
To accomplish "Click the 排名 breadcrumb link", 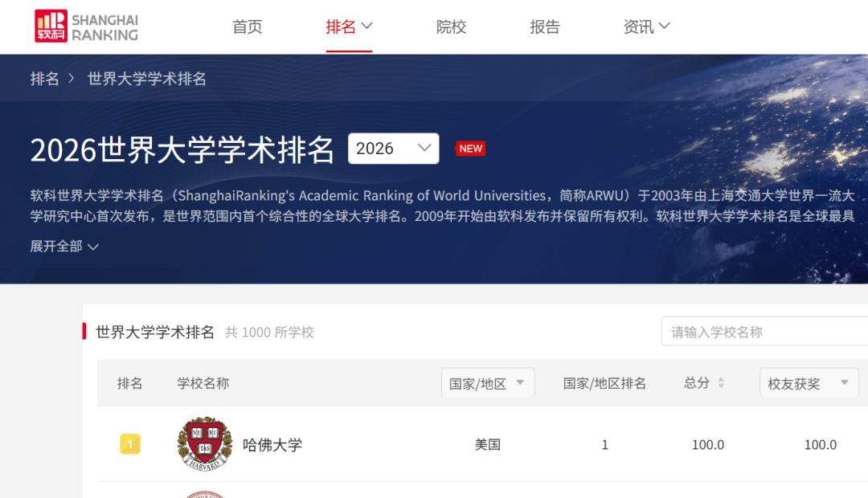I will pyautogui.click(x=44, y=79).
